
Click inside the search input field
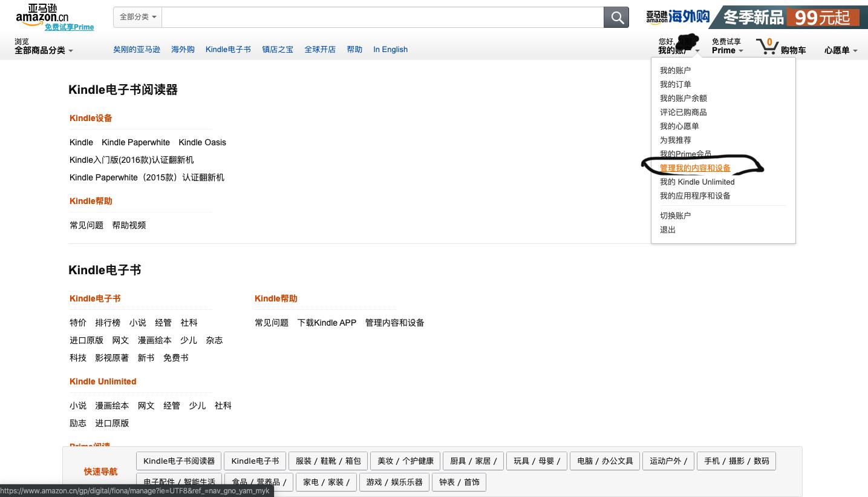(x=381, y=17)
